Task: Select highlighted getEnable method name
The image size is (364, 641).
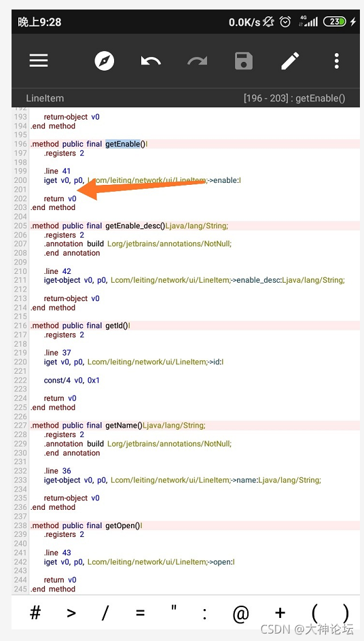Action: point(122,144)
